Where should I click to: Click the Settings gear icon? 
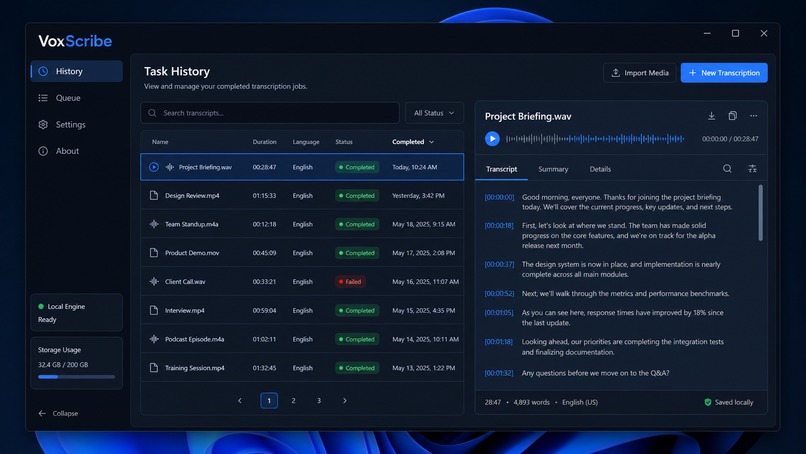43,124
